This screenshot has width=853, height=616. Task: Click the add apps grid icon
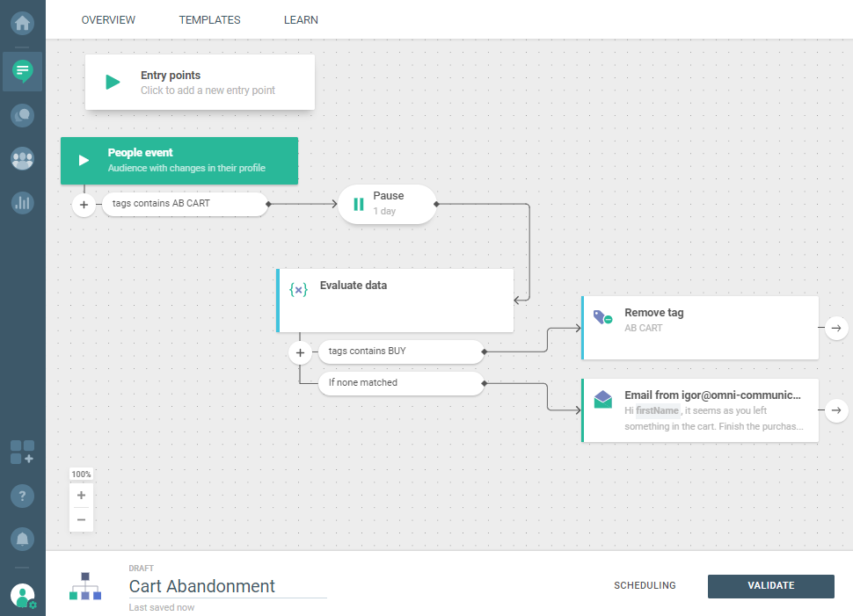pyautogui.click(x=23, y=453)
